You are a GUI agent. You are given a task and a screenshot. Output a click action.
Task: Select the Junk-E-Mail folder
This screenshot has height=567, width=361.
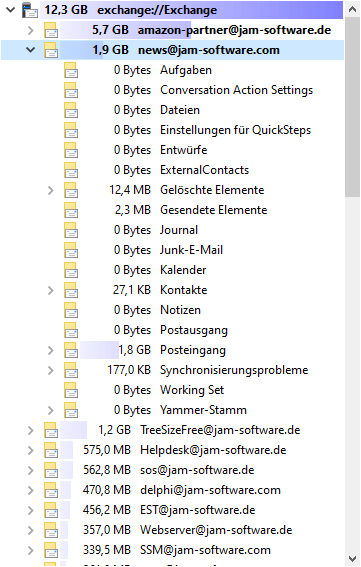191,250
